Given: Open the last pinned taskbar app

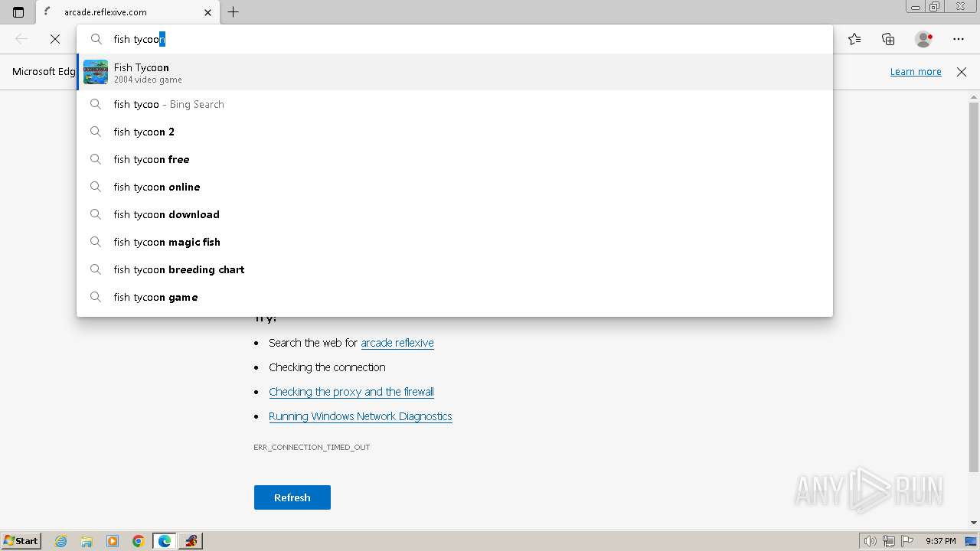Looking at the screenshot, I should pyautogui.click(x=191, y=541).
